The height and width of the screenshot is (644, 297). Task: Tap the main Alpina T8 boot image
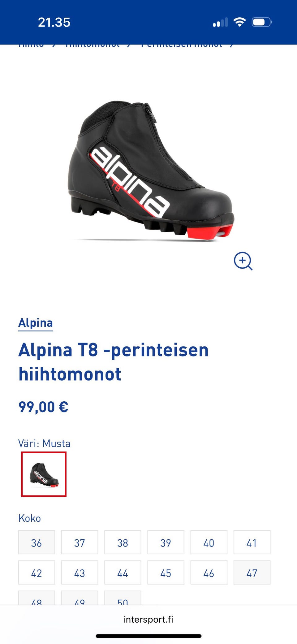tap(151, 171)
